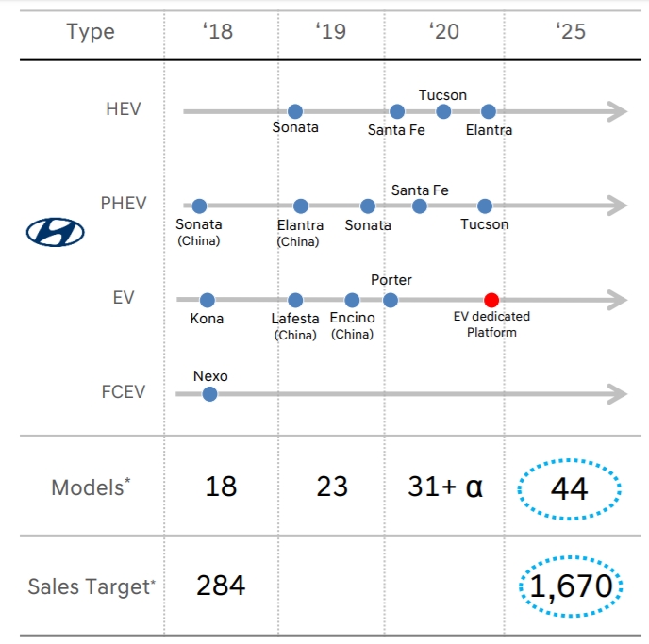Click the Sales Target row label
The height and width of the screenshot is (644, 649).
point(92,586)
